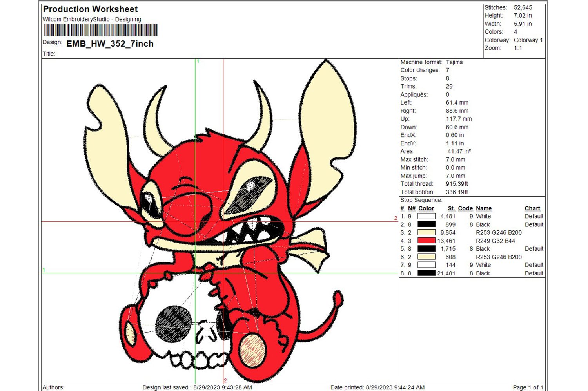Viewport: 588px width, 391px height.
Task: Click the 'Color changes:' label
Action: (x=420, y=70)
